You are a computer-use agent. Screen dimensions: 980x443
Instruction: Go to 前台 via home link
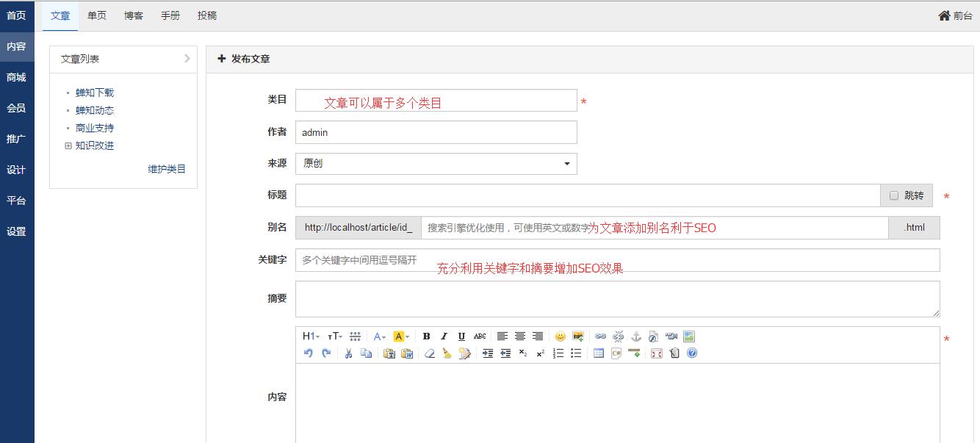click(955, 15)
